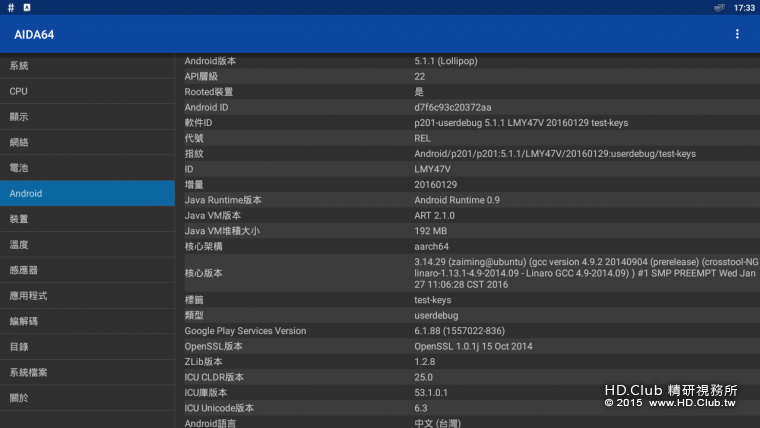Click the test-keys value in 標籤 row
Viewport: 760px width, 428px height.
pyautogui.click(x=432, y=300)
